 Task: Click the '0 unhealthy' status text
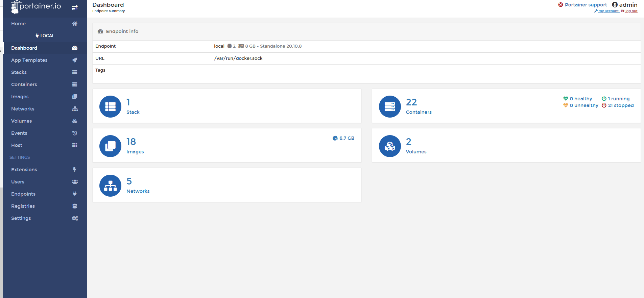tap(584, 105)
